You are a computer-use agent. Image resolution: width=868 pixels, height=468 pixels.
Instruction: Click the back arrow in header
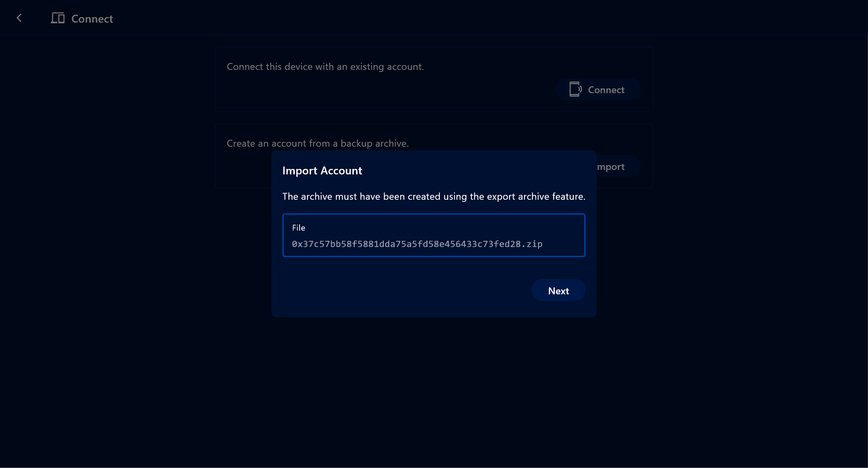pyautogui.click(x=19, y=18)
